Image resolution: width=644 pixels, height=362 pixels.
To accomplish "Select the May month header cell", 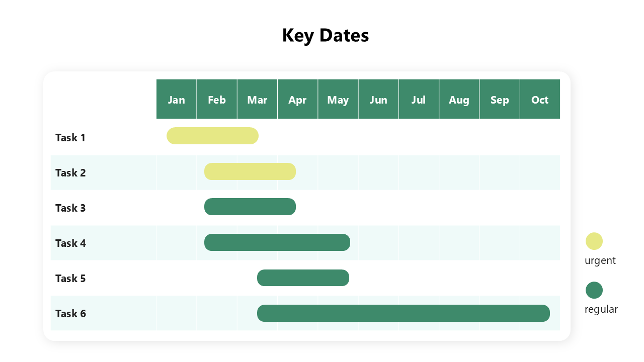I will (x=338, y=100).
